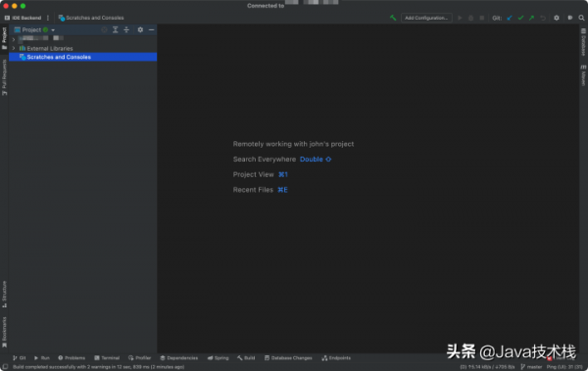588x371 pixels.
Task: Click the green Build hammer icon
Action: coord(393,18)
